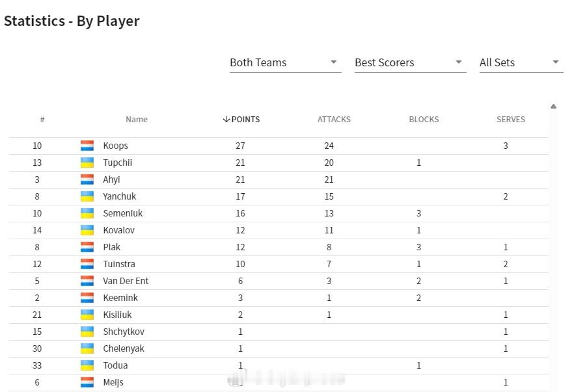Expand the Best Scorers dropdown
Viewport: 574px width, 392px height.
tap(410, 62)
